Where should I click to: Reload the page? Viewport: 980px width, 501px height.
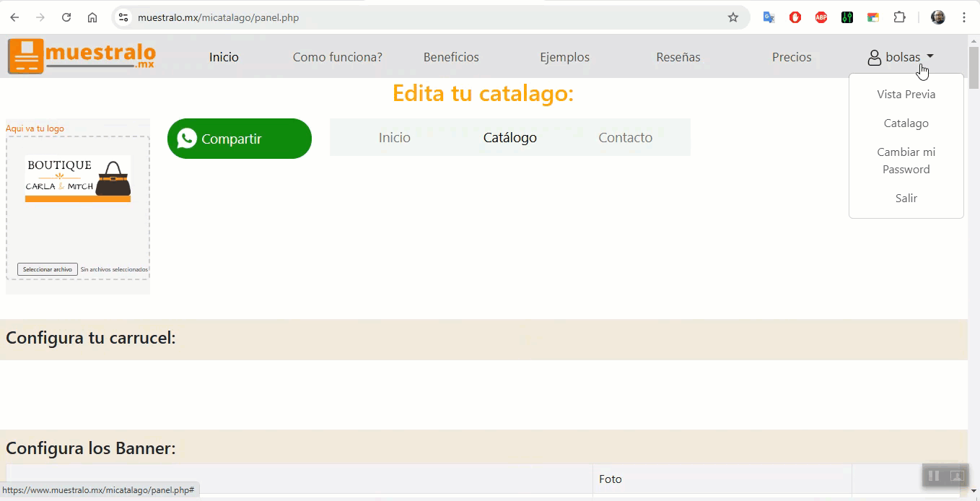66,17
